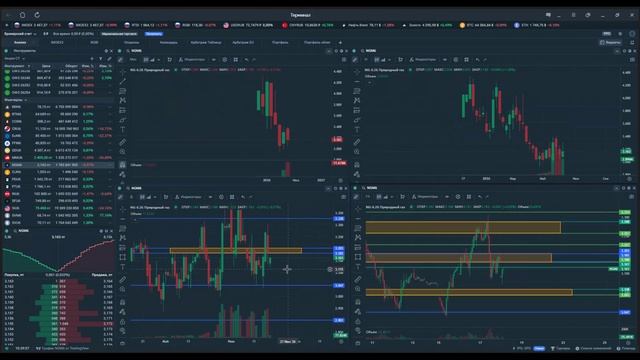Click the blue Пополнить button

point(154,34)
